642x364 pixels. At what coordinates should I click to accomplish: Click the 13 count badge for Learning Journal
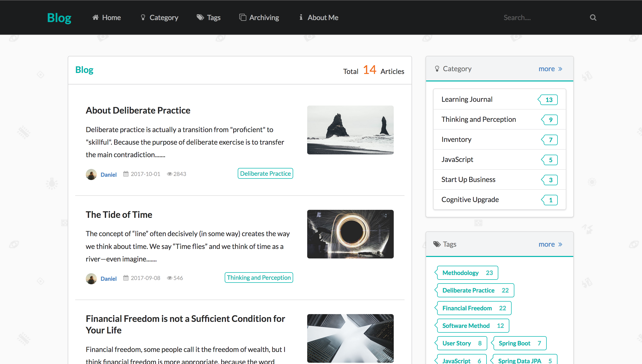(x=548, y=100)
